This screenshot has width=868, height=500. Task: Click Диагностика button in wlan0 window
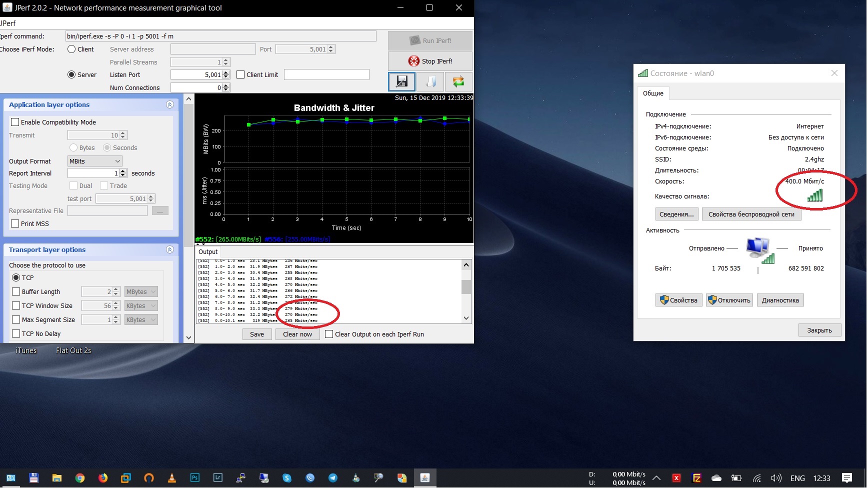coord(780,300)
